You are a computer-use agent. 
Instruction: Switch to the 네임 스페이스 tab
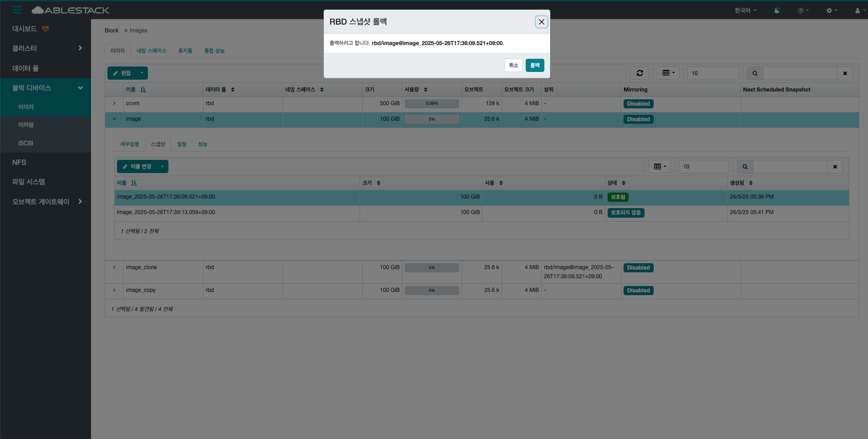(x=152, y=51)
